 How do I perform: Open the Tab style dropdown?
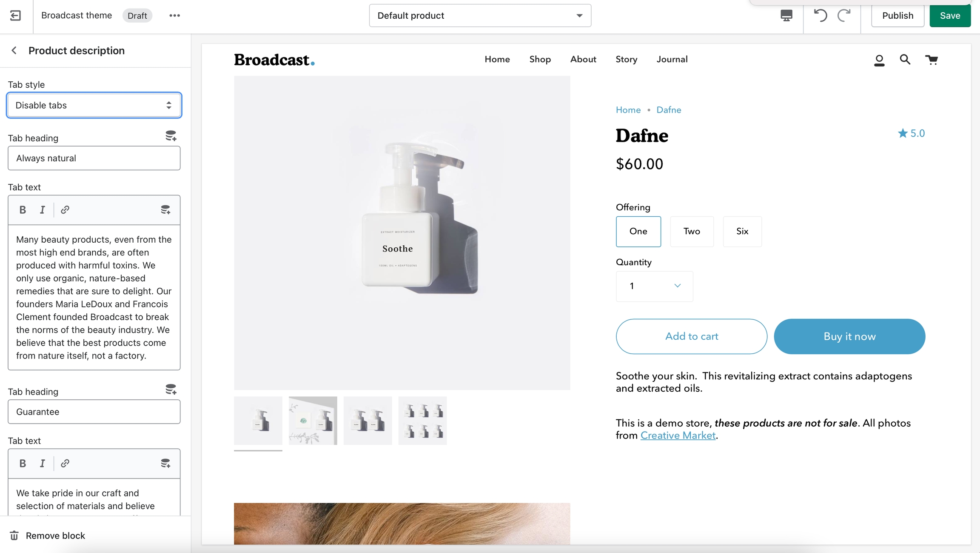(x=94, y=105)
